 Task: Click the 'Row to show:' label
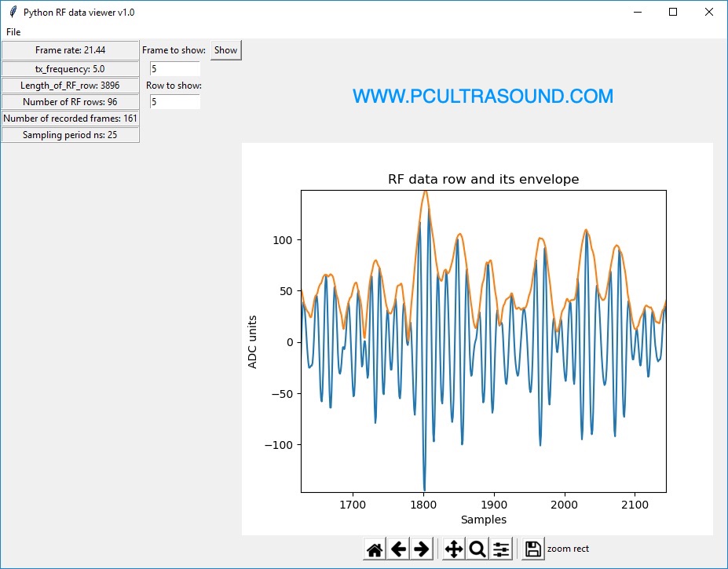point(174,86)
